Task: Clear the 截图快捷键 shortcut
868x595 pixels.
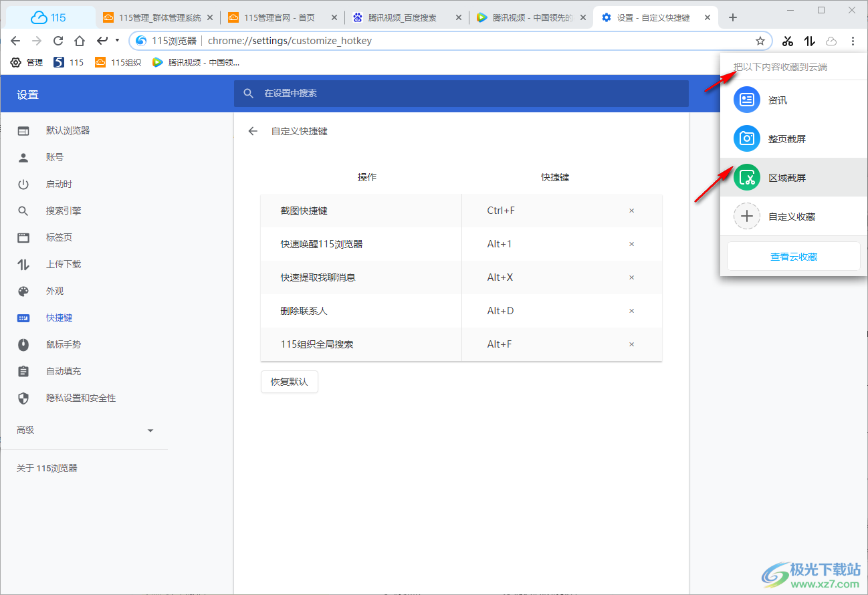Action: coord(631,211)
